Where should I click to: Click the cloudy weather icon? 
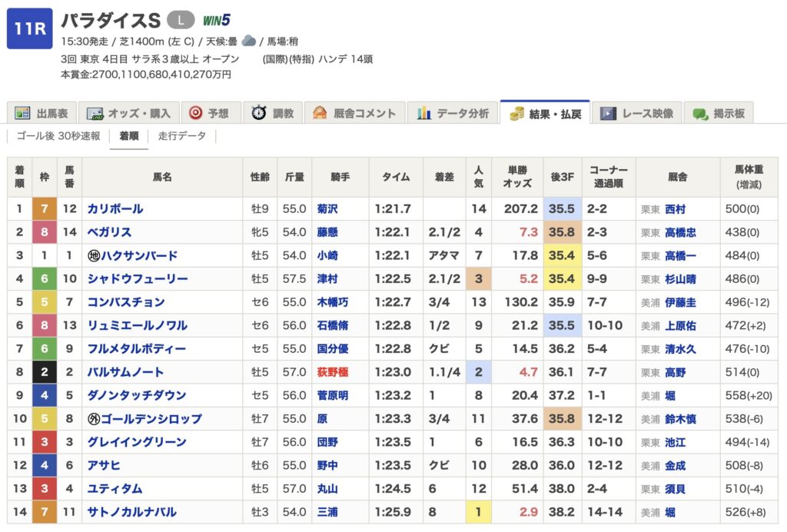(248, 41)
